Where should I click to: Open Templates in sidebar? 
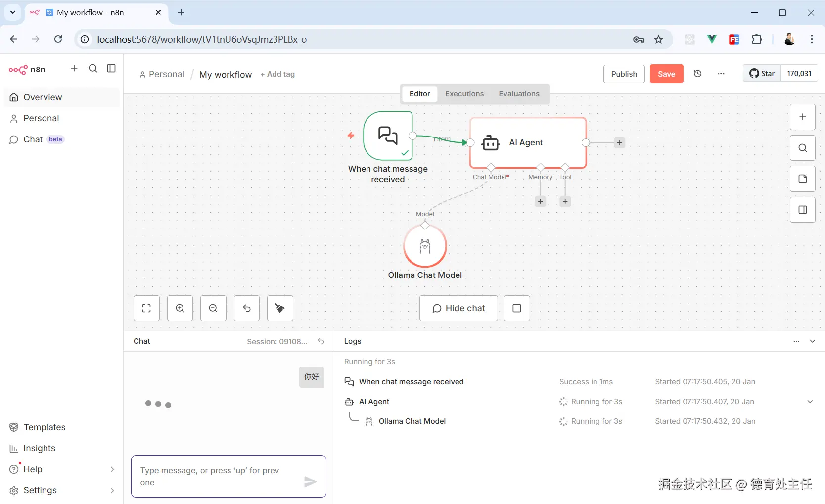pyautogui.click(x=62, y=427)
